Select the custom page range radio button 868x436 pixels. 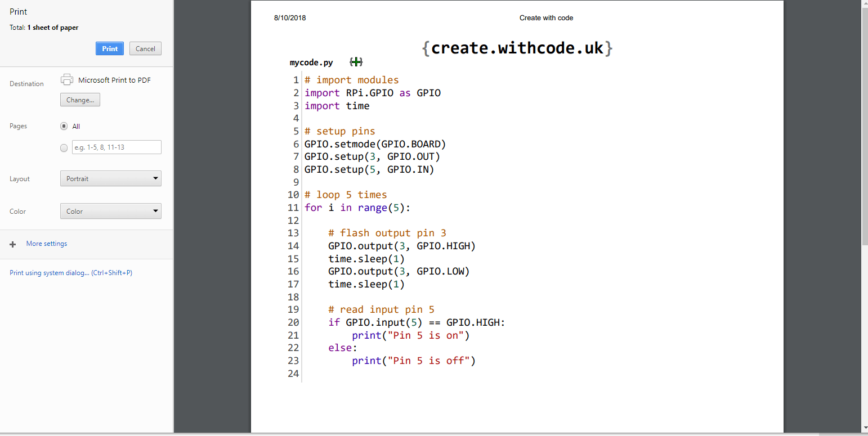click(64, 147)
